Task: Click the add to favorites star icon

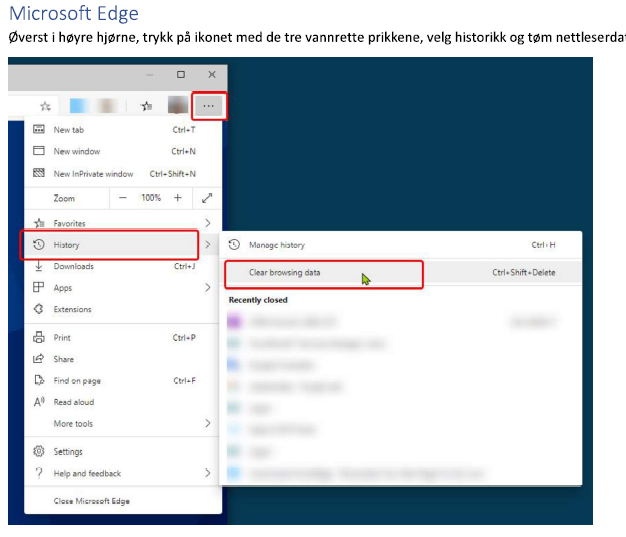Action: click(x=46, y=106)
